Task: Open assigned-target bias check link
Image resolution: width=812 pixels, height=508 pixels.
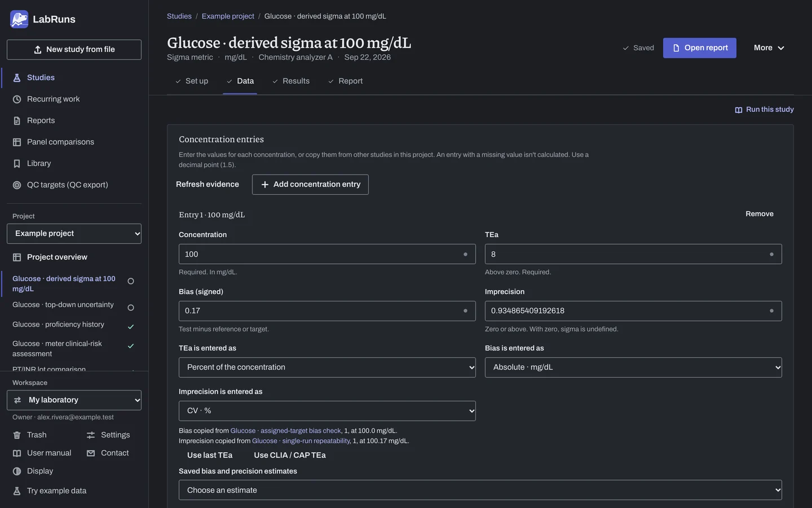Action: tap(286, 431)
